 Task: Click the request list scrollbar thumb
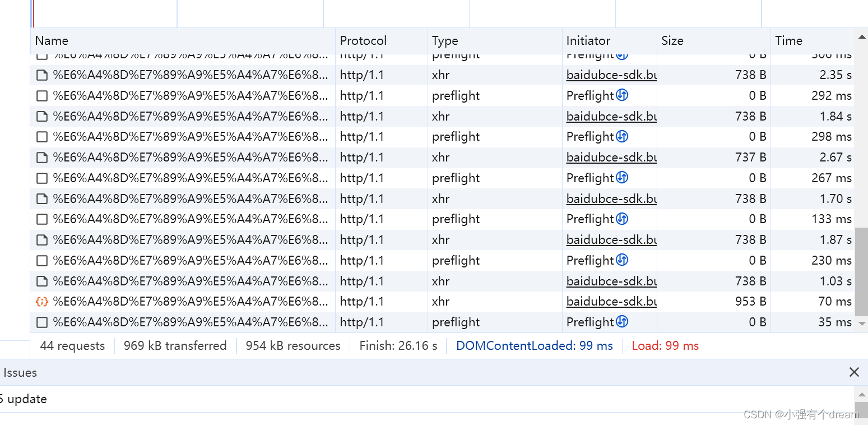[x=861, y=271]
